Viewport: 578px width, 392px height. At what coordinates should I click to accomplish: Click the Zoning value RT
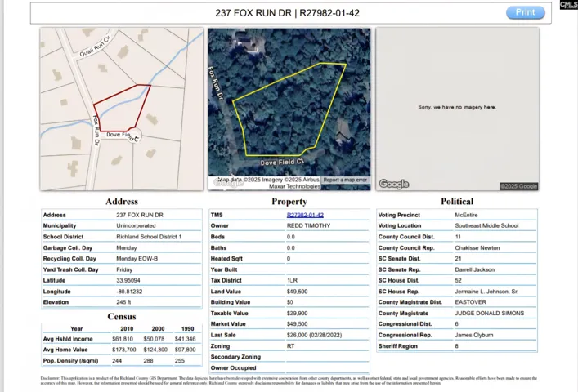coord(290,346)
